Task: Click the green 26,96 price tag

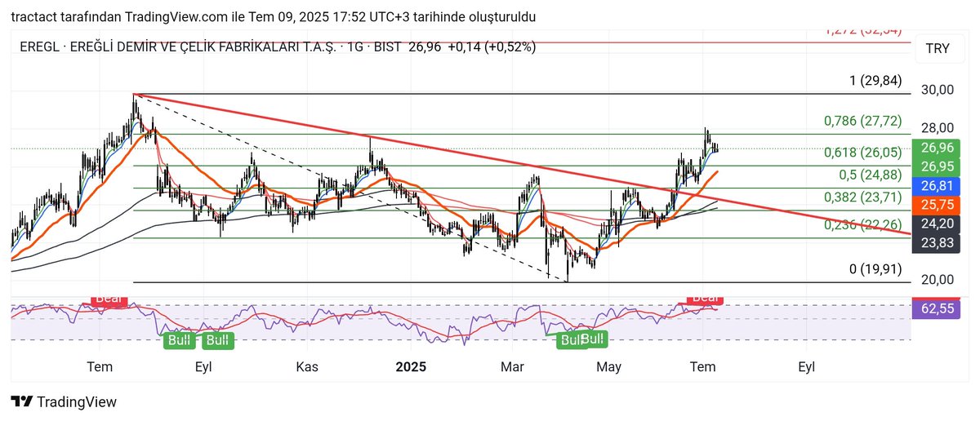Action: point(937,148)
